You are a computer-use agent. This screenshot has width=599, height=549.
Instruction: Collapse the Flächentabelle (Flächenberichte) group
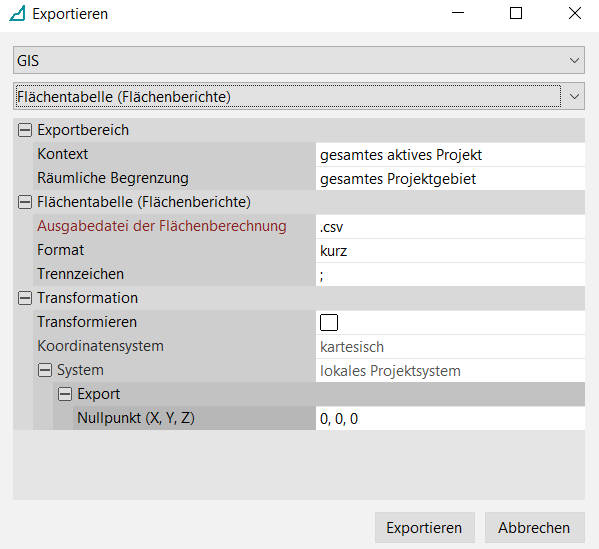(25, 202)
